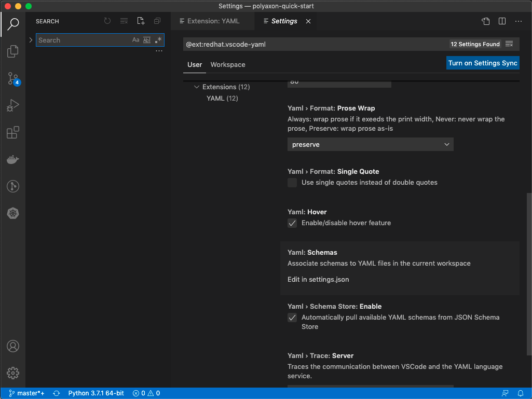The image size is (532, 399).
Task: Open the feedback icon in status bar
Action: click(505, 393)
